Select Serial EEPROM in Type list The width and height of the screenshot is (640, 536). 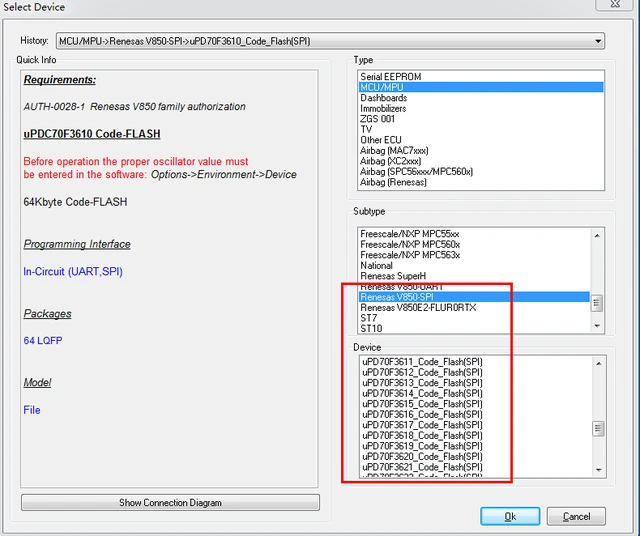pyautogui.click(x=480, y=77)
